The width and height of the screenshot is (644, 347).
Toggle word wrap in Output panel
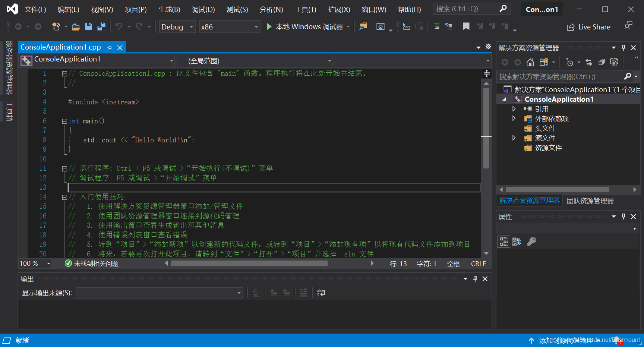[321, 293]
